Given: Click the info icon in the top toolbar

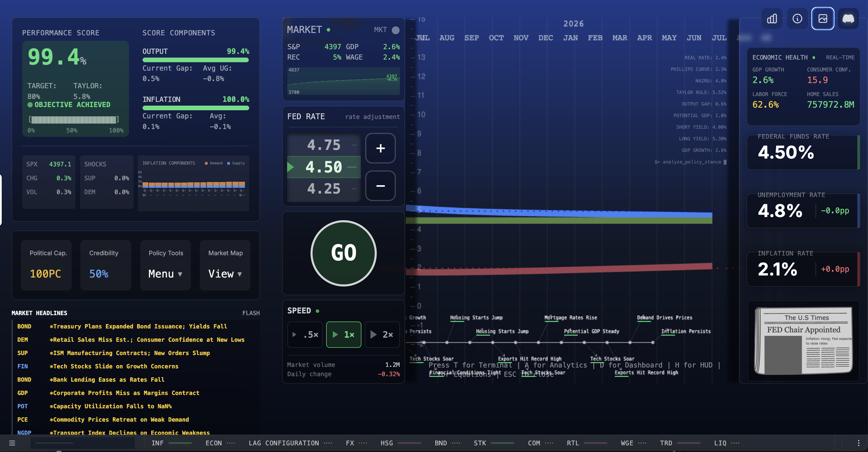Looking at the screenshot, I should coord(797,19).
